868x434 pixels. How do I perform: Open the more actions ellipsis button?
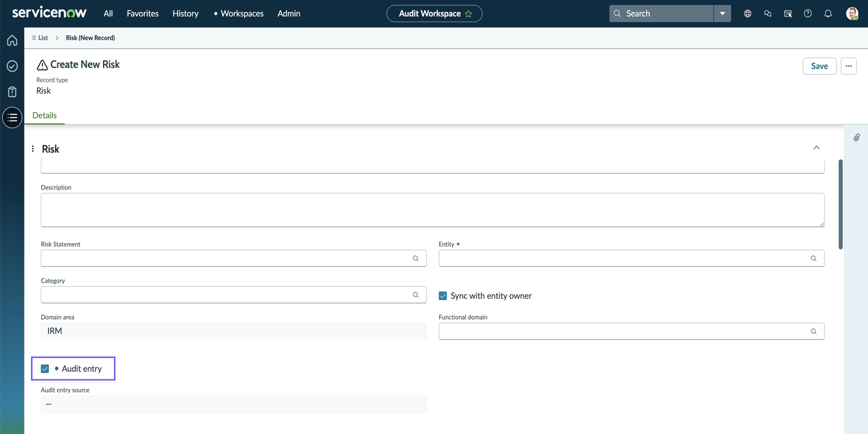(x=848, y=66)
